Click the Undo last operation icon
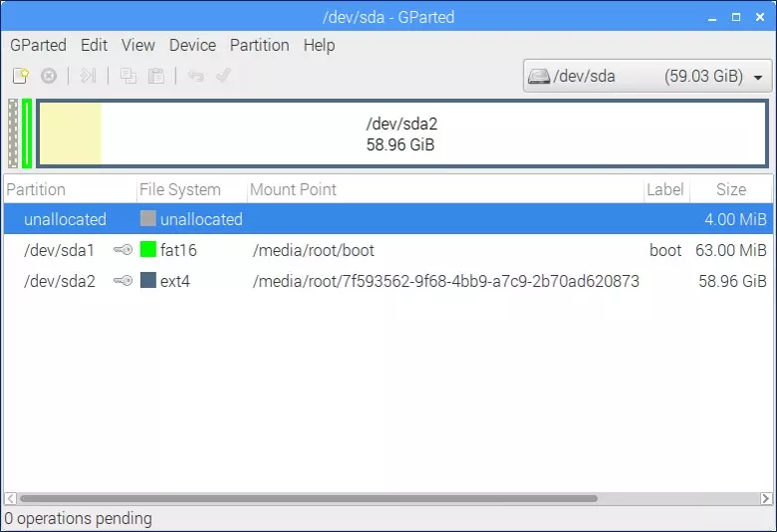Screen dimensions: 777x532 click(x=196, y=76)
